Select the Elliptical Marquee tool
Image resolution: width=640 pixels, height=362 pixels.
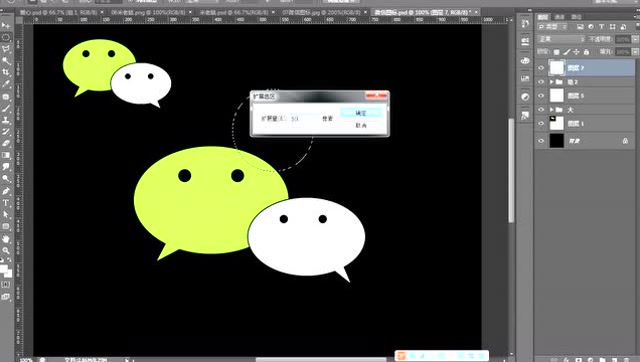coord(6,37)
